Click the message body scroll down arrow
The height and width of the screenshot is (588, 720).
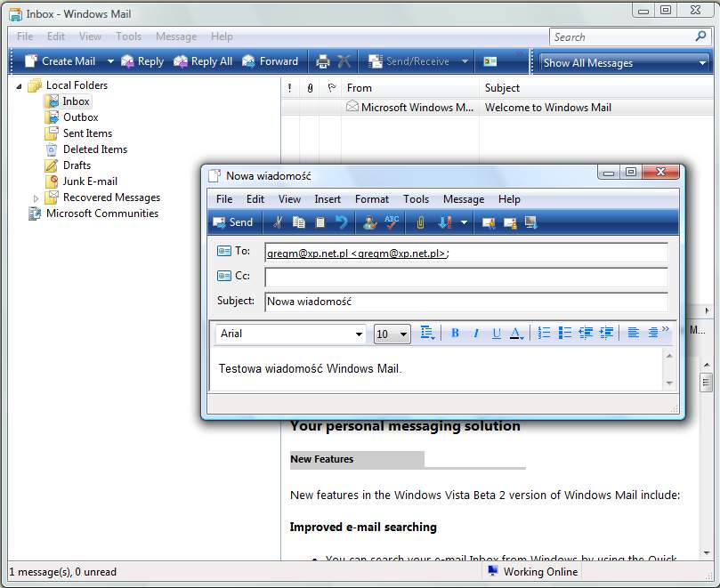(669, 383)
